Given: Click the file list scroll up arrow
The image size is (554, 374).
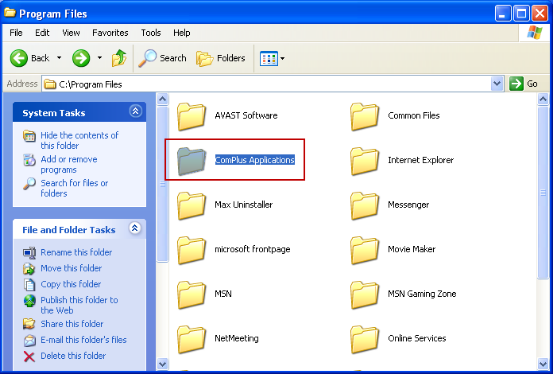Looking at the screenshot, I should [543, 99].
